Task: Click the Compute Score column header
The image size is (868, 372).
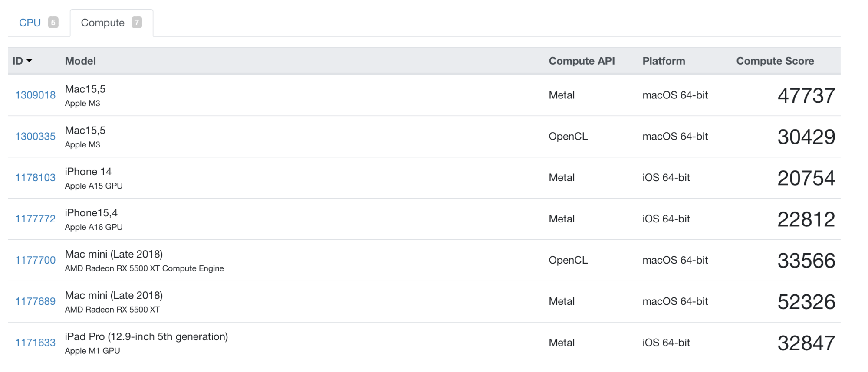Action: (775, 61)
